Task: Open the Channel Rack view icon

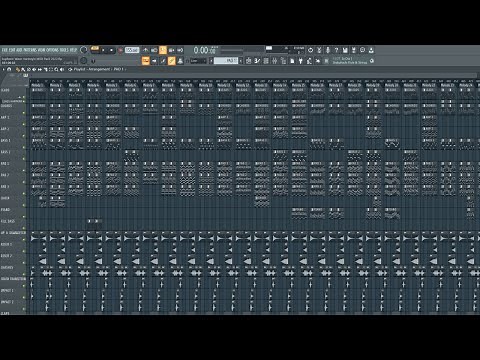Action: (x=163, y=61)
